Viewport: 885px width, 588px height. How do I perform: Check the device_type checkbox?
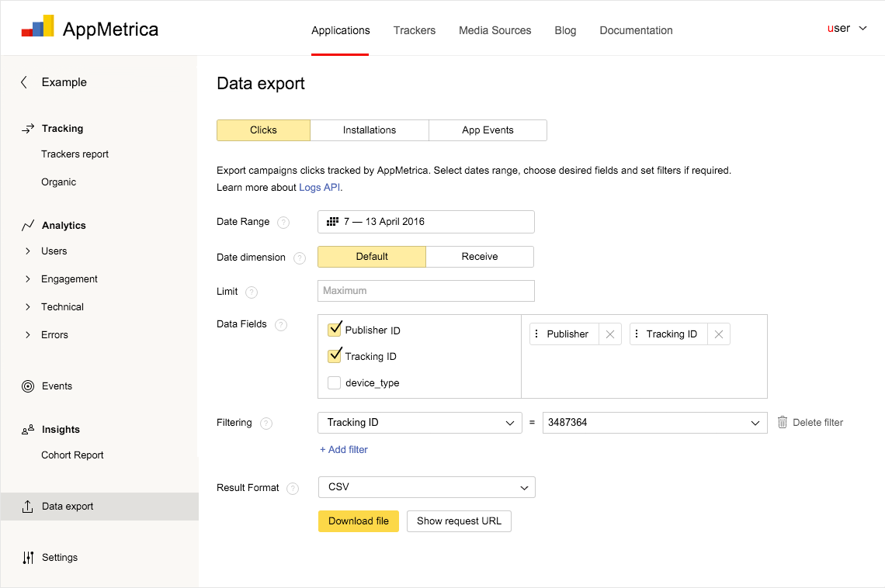pyautogui.click(x=334, y=382)
